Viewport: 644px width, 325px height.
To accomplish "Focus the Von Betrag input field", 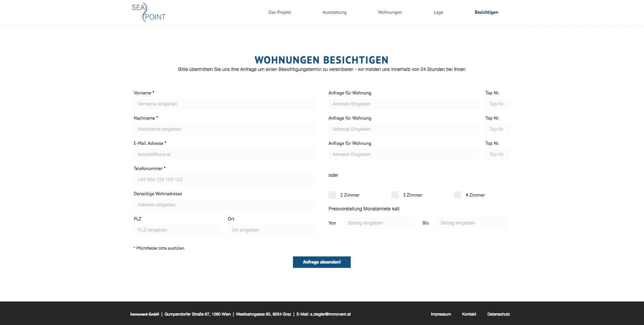I will tap(379, 223).
